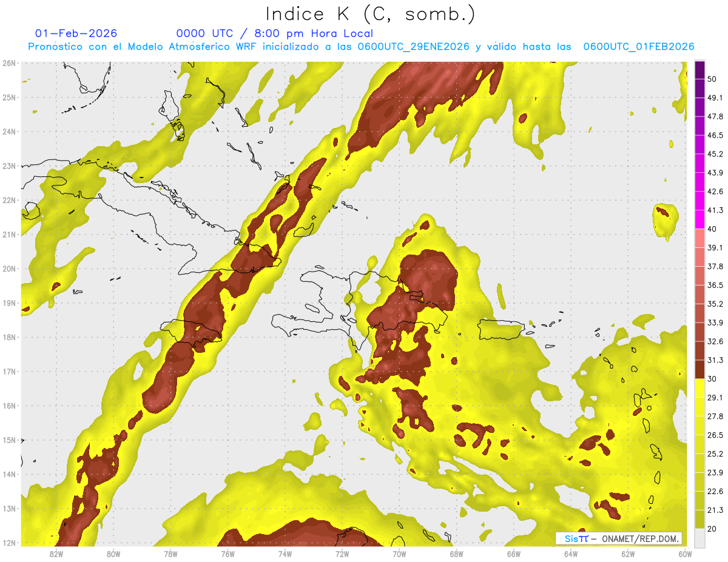This screenshot has height=562, width=728.
Task: Click the dark brown swatch between 30 and 31.3
Action: click(699, 370)
